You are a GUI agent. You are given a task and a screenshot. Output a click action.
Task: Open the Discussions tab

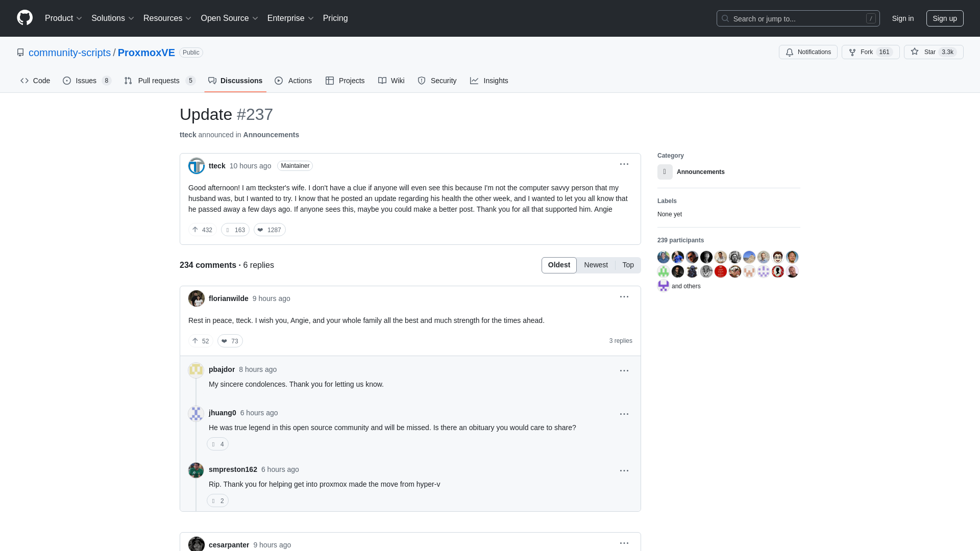(235, 81)
